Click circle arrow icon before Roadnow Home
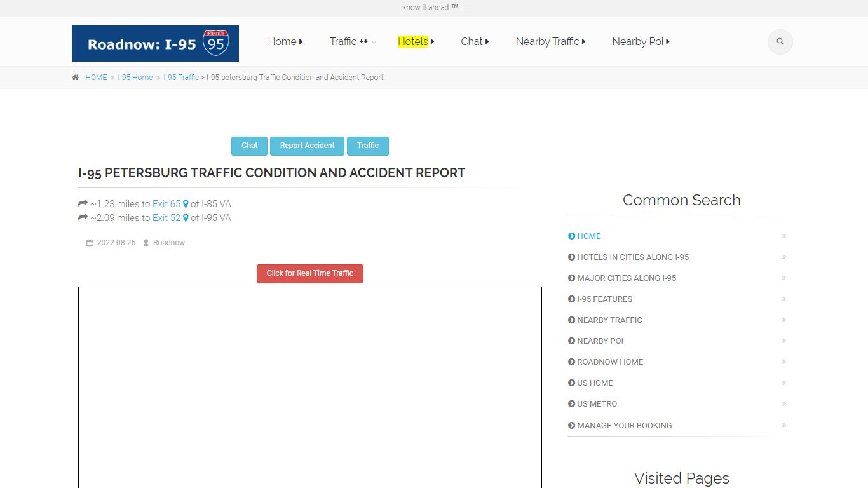Image resolution: width=868 pixels, height=488 pixels. [571, 362]
